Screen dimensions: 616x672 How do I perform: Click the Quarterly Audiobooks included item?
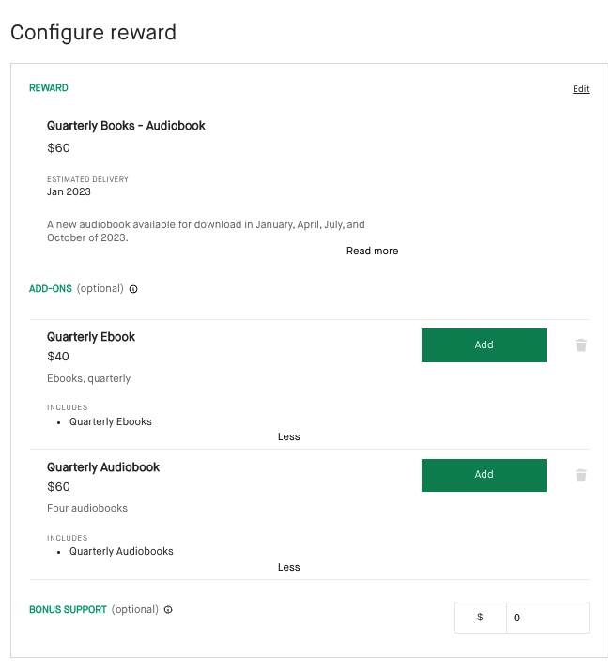pos(121,551)
